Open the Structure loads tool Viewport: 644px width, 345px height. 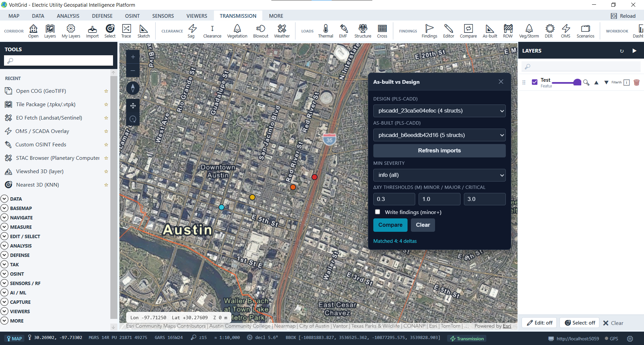pyautogui.click(x=363, y=31)
